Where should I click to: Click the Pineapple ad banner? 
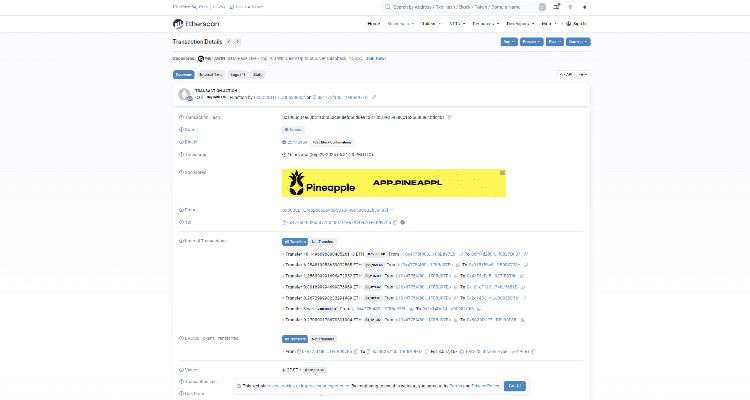(393, 183)
